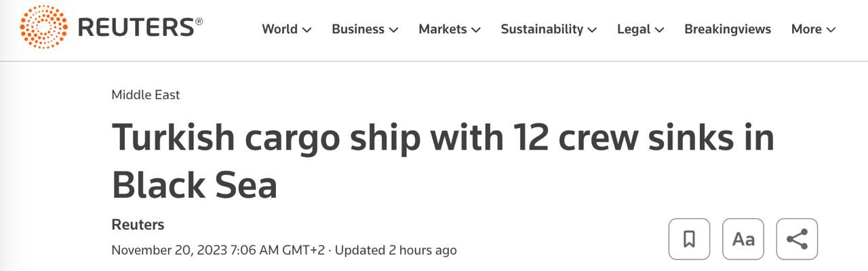Open the Breakingviews section
The image size is (868, 271).
coord(728,29)
